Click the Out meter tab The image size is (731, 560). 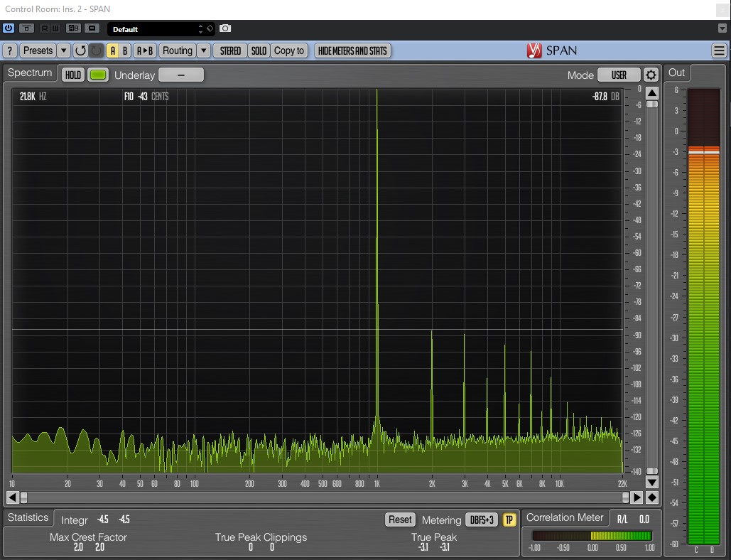click(677, 72)
